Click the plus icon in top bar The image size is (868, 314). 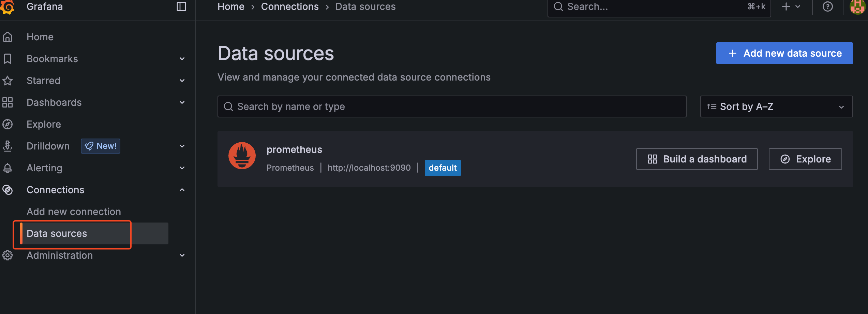click(786, 6)
